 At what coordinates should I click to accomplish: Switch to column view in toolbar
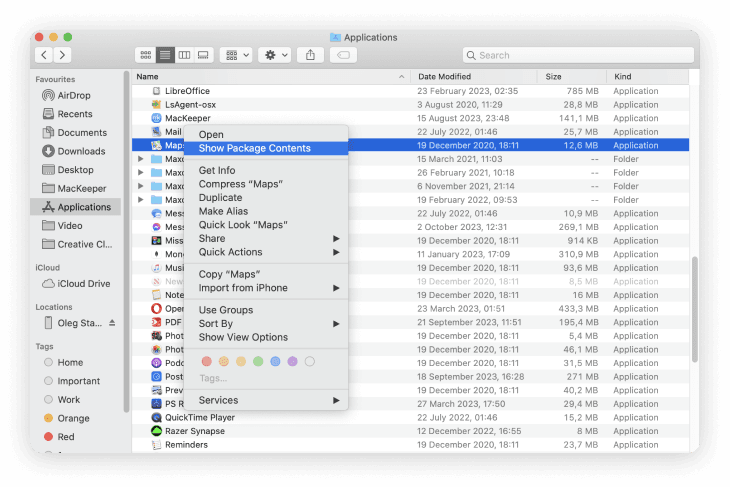[184, 55]
